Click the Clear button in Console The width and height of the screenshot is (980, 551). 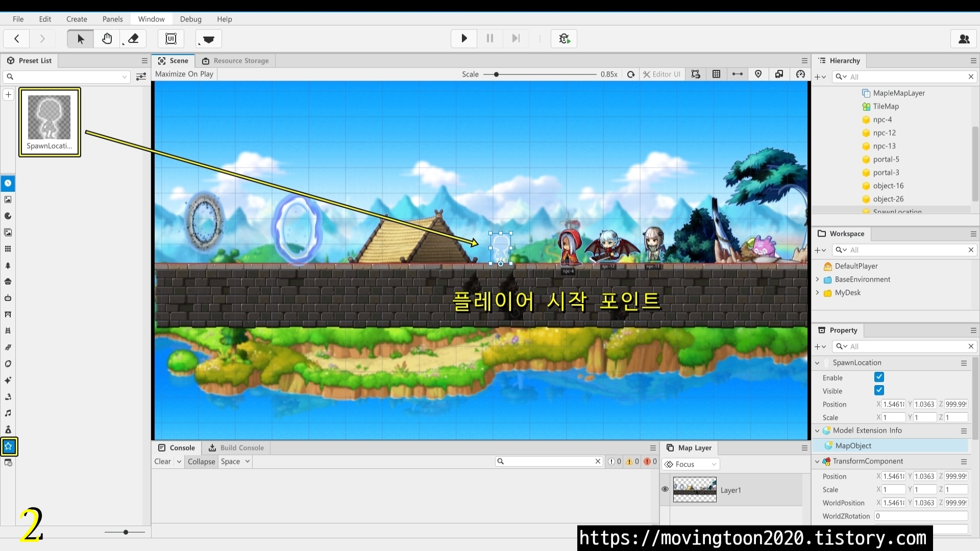tap(163, 461)
